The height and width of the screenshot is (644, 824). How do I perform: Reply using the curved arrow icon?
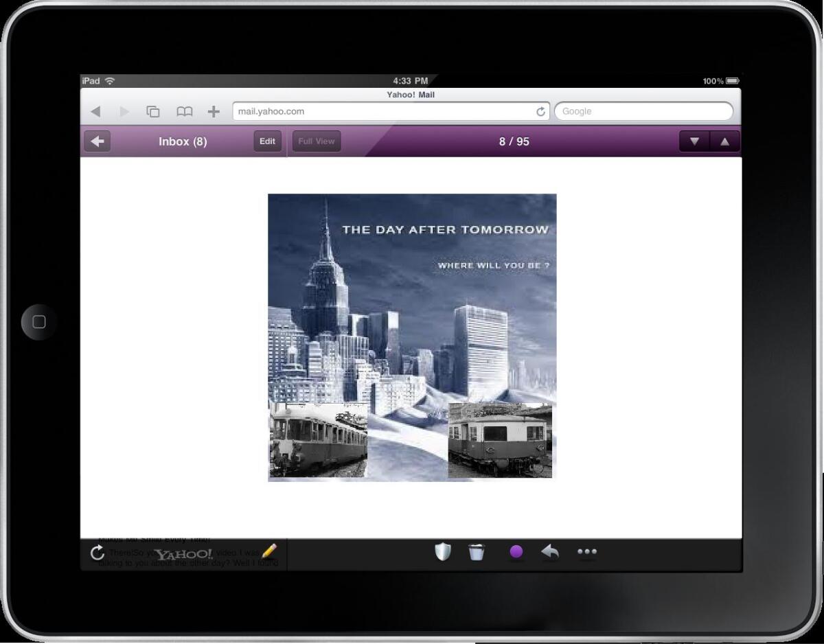pyautogui.click(x=550, y=552)
